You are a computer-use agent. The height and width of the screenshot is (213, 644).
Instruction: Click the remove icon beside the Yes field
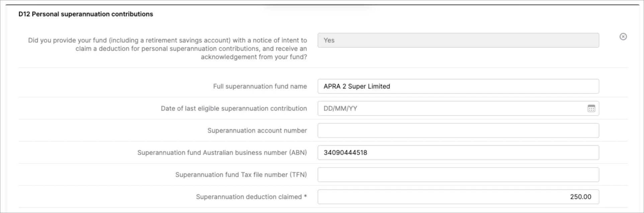[623, 37]
